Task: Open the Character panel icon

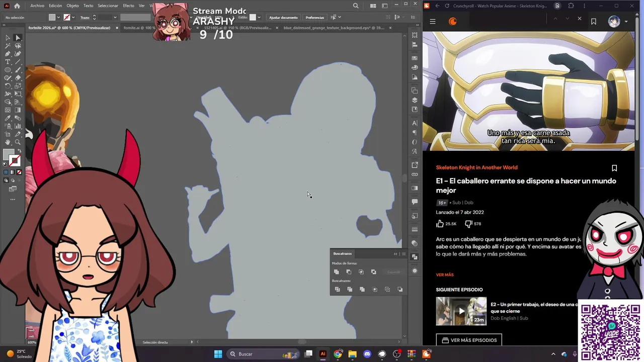Action: [x=415, y=123]
